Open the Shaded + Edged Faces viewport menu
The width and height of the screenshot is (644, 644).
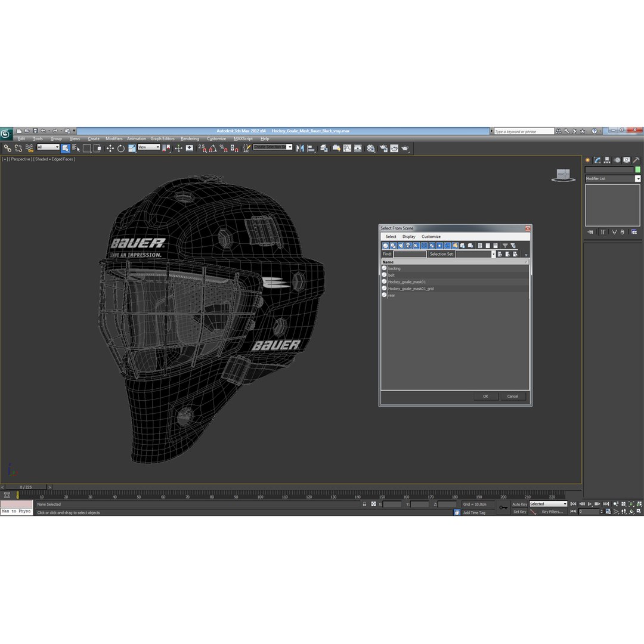(55, 159)
